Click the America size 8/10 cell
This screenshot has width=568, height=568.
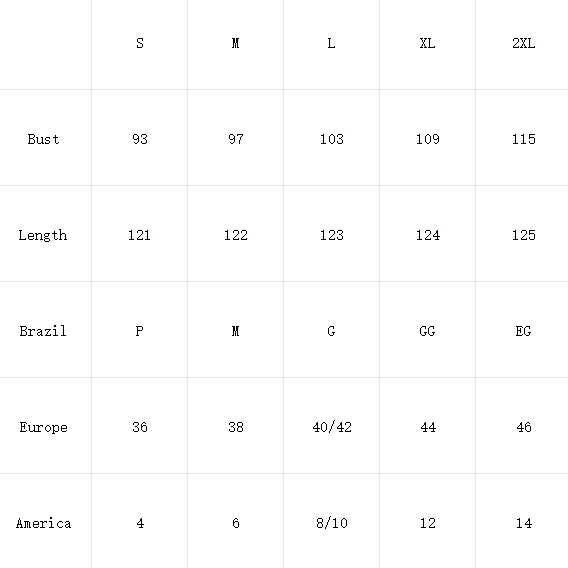point(331,522)
